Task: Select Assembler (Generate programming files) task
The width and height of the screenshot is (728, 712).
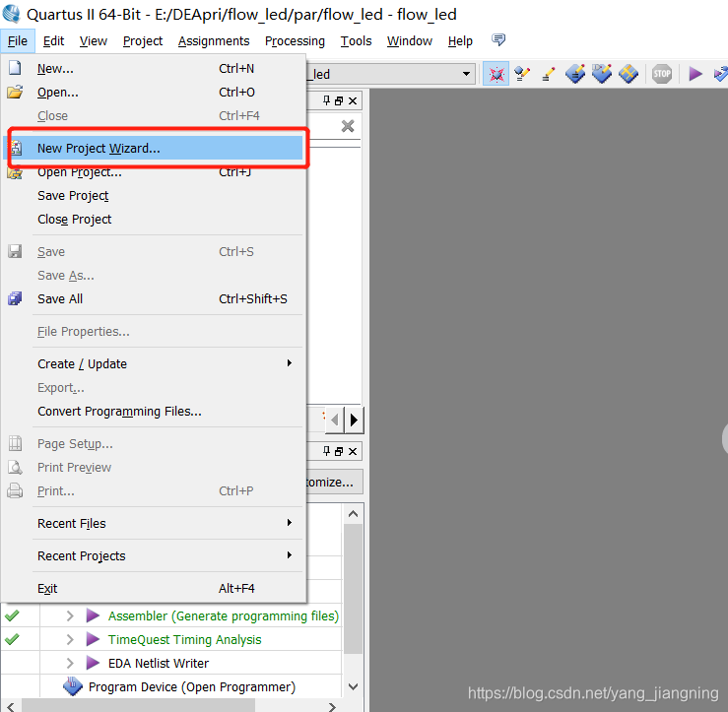Action: (x=224, y=615)
